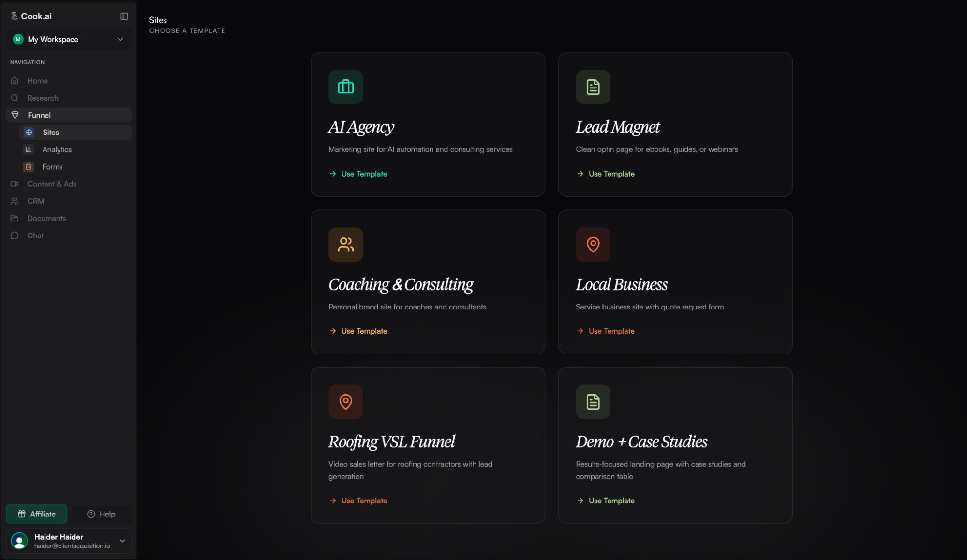Open the My Workspace dropdown
Image resolution: width=967 pixels, height=560 pixels.
[68, 39]
